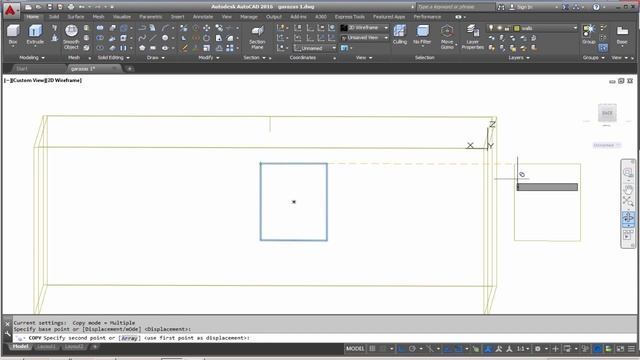Image resolution: width=640 pixels, height=360 pixels.
Task: Toggle polar tracking in status bar
Action: click(x=412, y=349)
